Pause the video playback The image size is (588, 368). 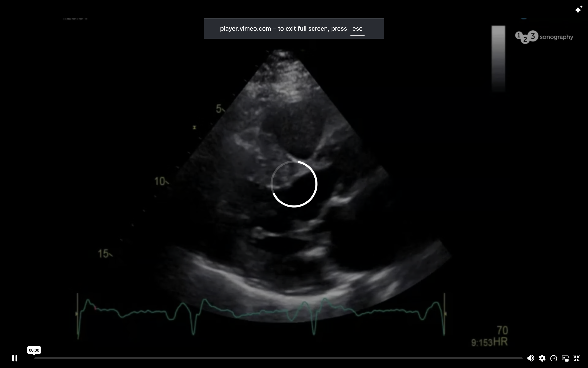14,358
